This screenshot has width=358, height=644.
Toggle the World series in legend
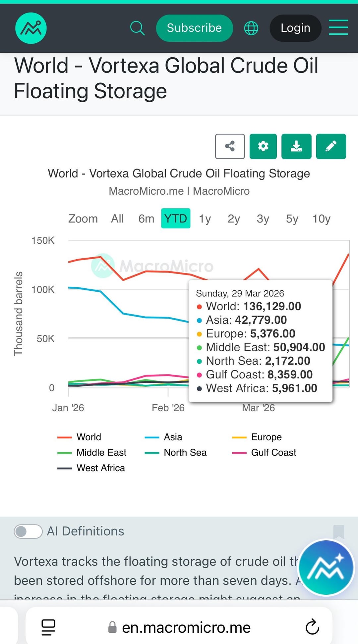[89, 437]
